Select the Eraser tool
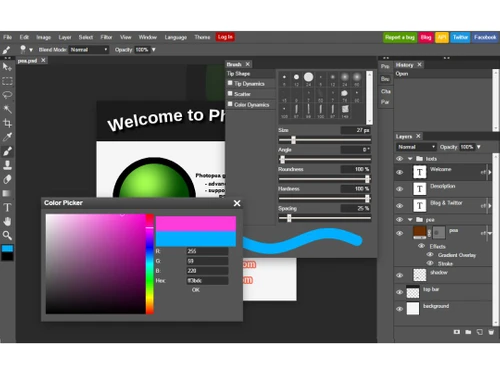The height and width of the screenshot is (375, 500). (x=7, y=179)
